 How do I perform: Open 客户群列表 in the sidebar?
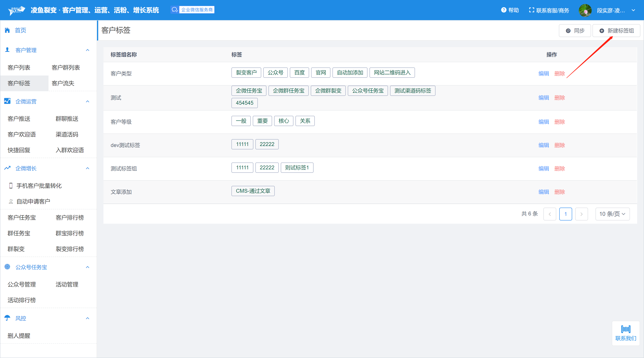tap(65, 67)
